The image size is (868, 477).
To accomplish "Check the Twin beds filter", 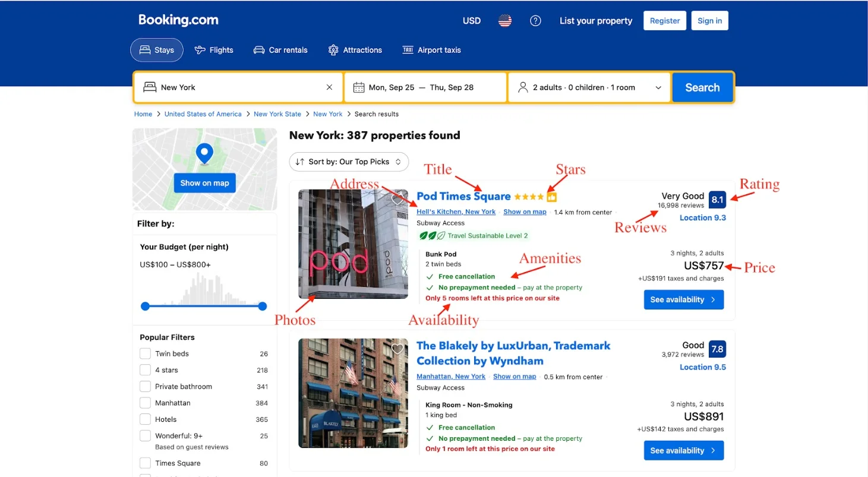I will [x=145, y=353].
